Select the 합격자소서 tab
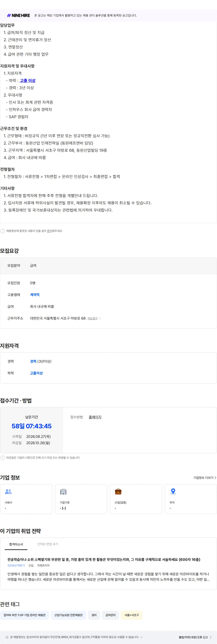 pyautogui.click(x=16, y=544)
